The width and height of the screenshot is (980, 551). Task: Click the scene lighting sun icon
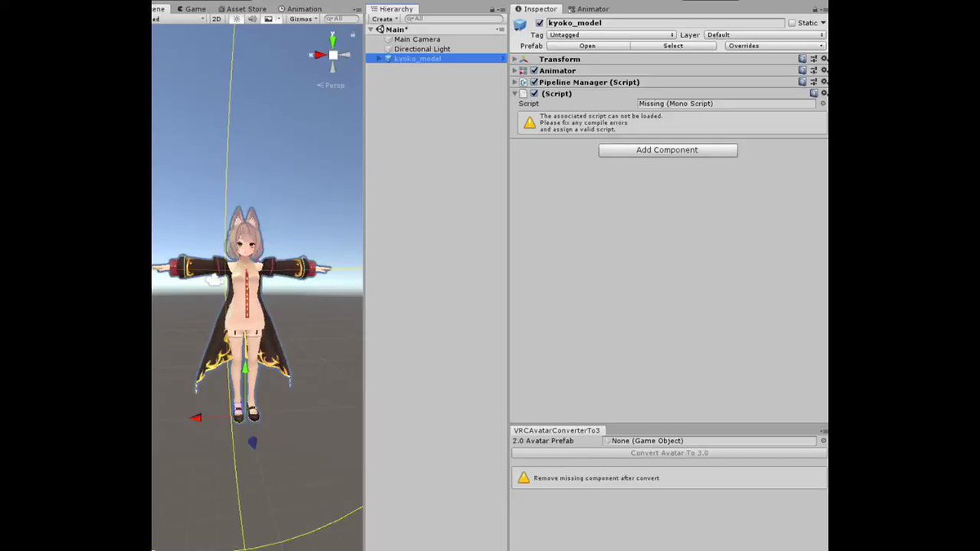click(x=236, y=19)
